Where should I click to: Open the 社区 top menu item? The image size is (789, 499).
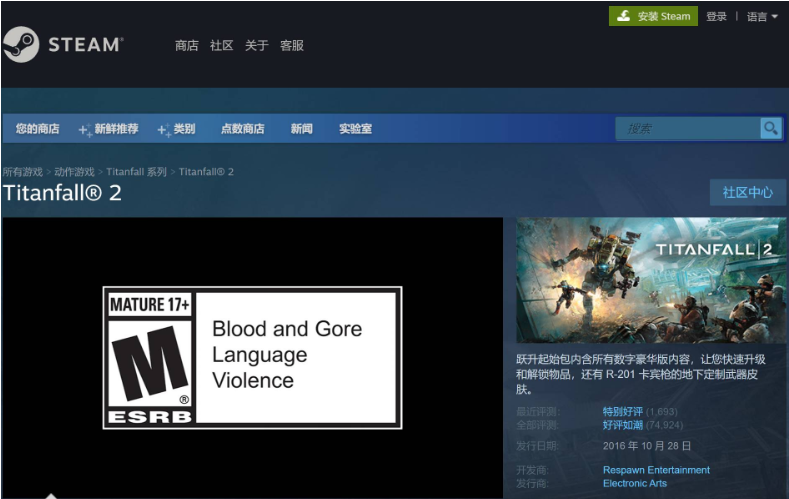tap(221, 45)
